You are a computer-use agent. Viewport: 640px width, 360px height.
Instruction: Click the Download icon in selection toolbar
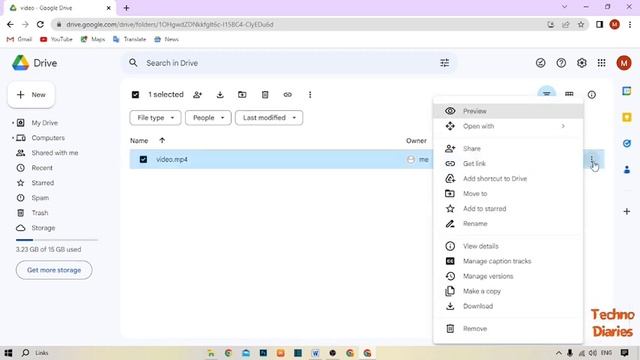pyautogui.click(x=220, y=95)
